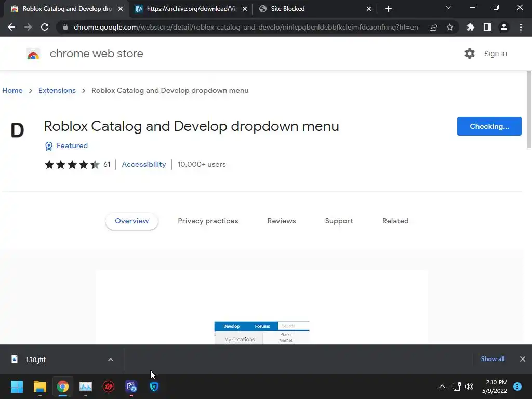Switch to the archive.org download tab
Image resolution: width=532 pixels, height=399 pixels.
point(191,9)
